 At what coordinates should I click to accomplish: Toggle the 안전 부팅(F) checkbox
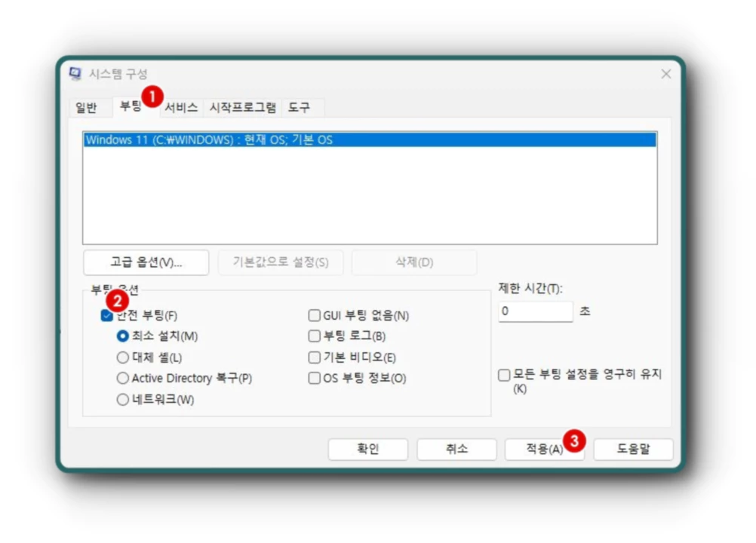106,315
